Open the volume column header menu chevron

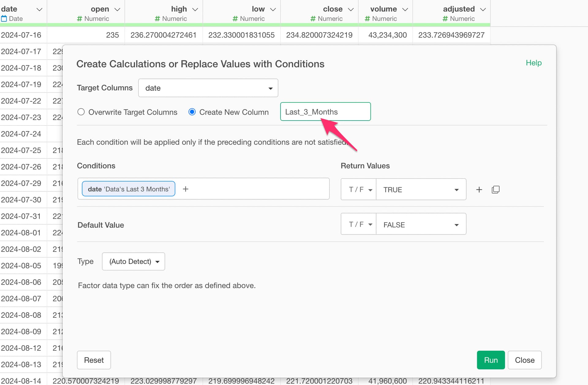coord(405,9)
